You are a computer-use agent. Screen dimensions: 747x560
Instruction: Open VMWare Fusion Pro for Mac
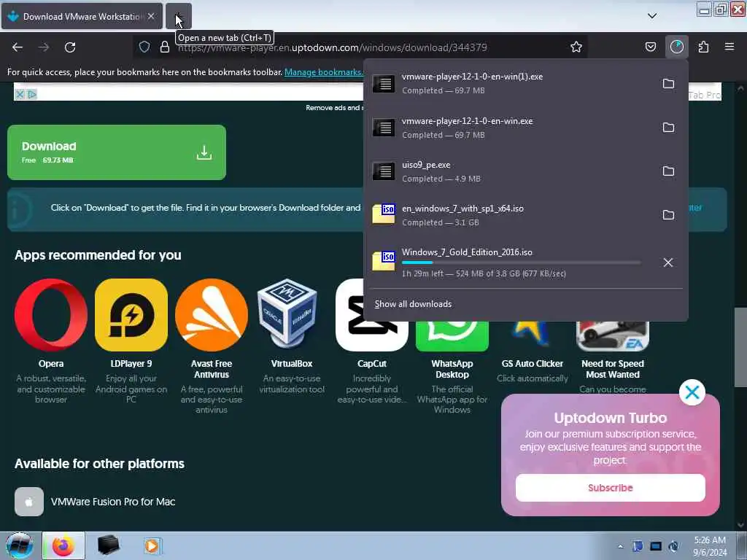coord(113,502)
